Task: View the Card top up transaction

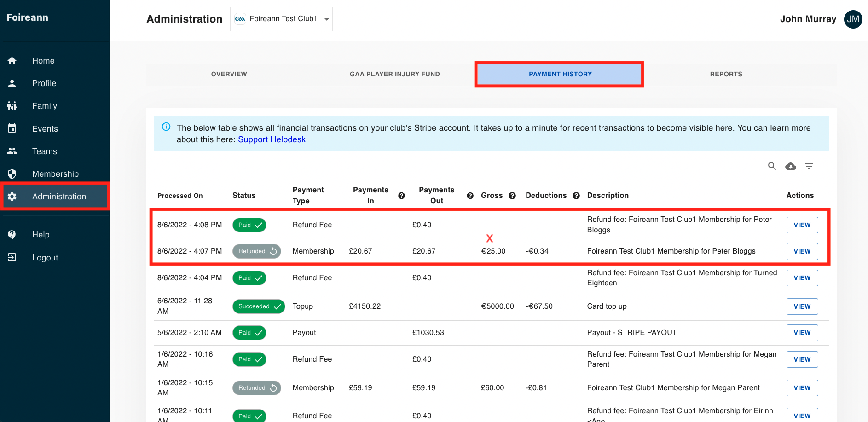Action: click(x=802, y=306)
